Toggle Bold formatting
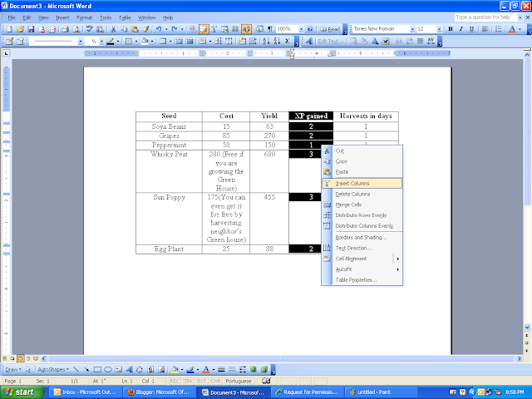 pos(451,29)
